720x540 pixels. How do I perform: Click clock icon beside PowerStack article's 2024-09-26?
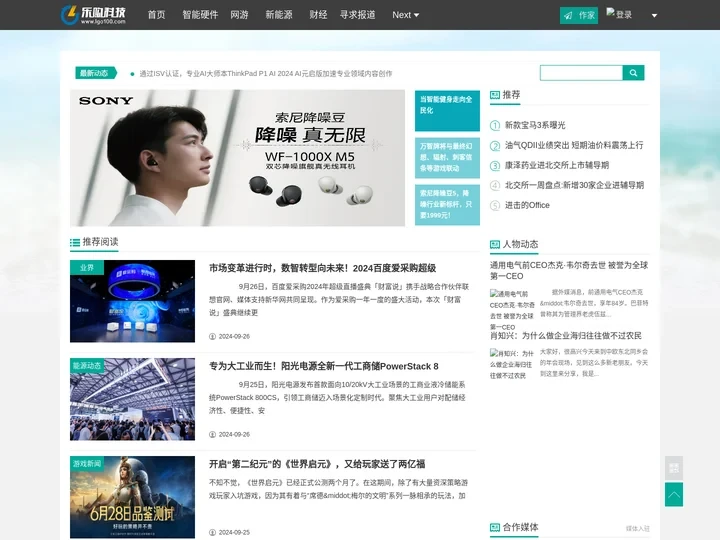pos(212,434)
